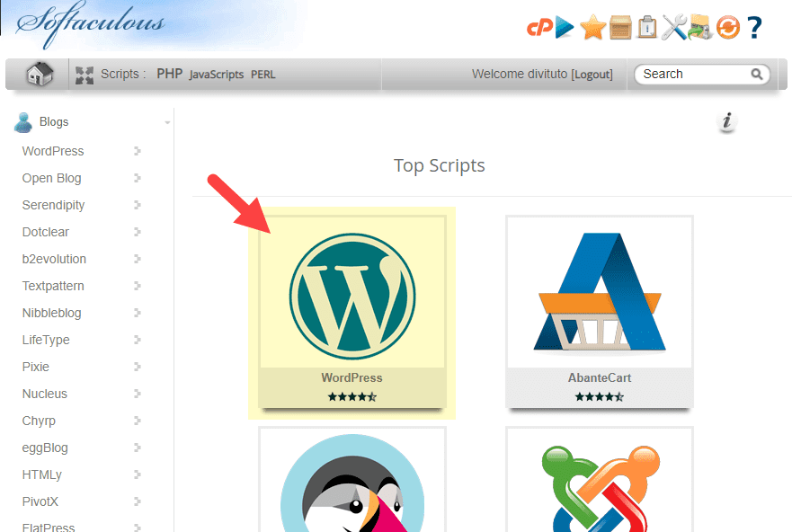
Task: Select eggBlog in the sidebar
Action: [45, 448]
